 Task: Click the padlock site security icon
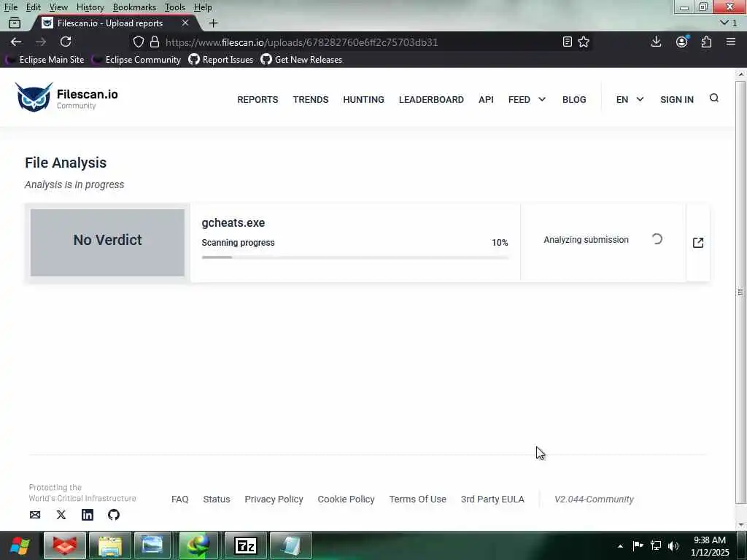coord(155,42)
